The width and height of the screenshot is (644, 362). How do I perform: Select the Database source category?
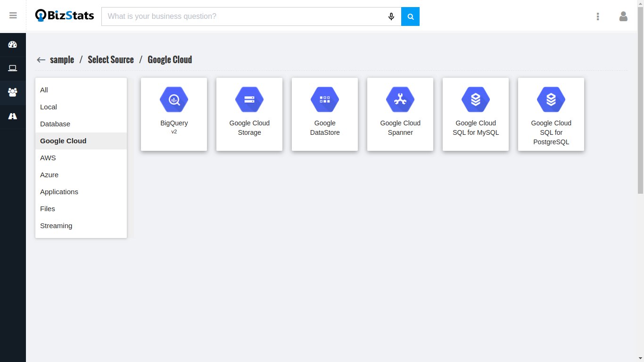coord(81,124)
